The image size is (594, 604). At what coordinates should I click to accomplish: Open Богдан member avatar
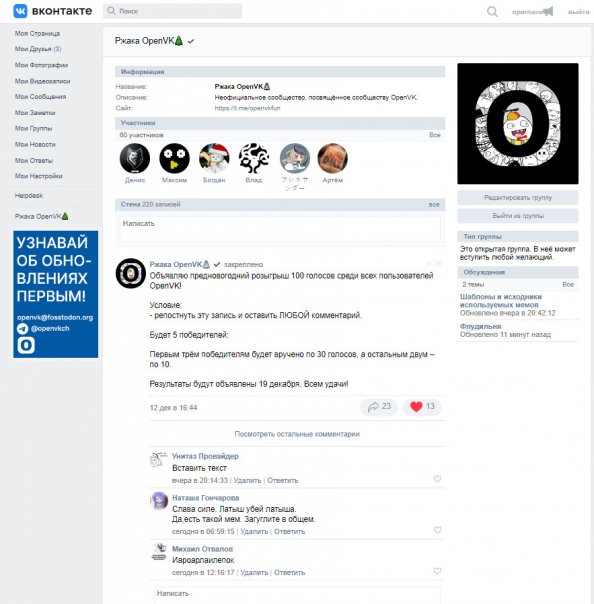[214, 158]
